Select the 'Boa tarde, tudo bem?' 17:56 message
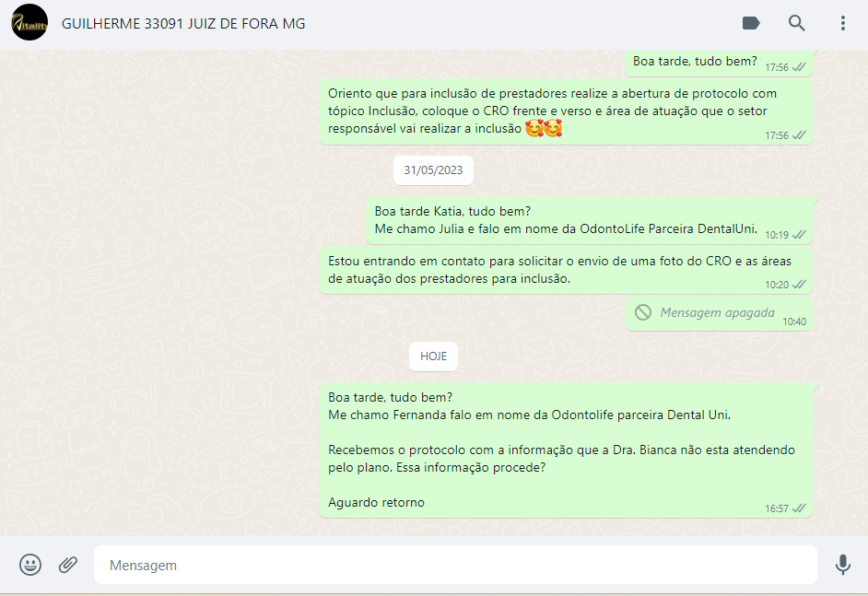 [719, 63]
